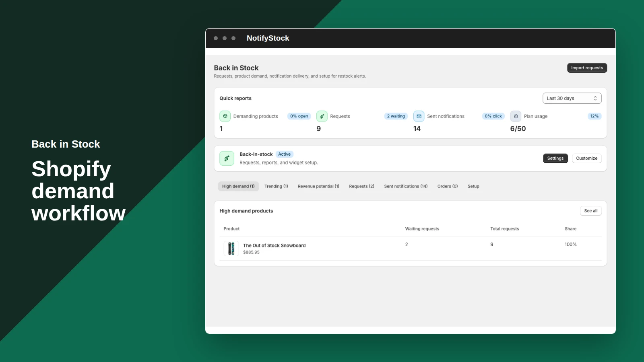Screen dimensions: 644x362
Task: Click the Sent notifications envelope icon
Action: (419, 116)
